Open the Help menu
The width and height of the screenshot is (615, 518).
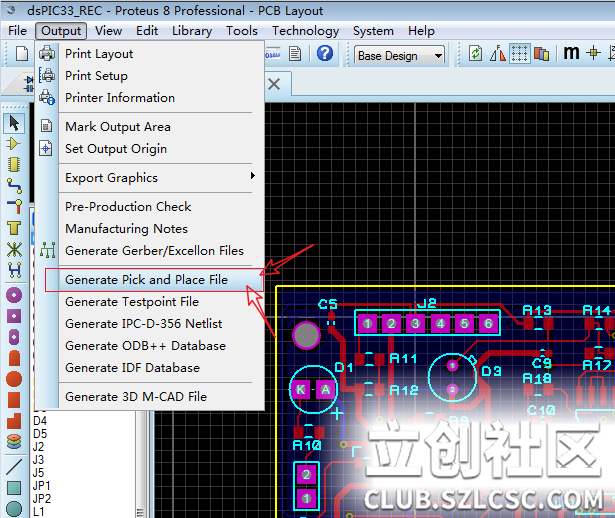pos(421,31)
